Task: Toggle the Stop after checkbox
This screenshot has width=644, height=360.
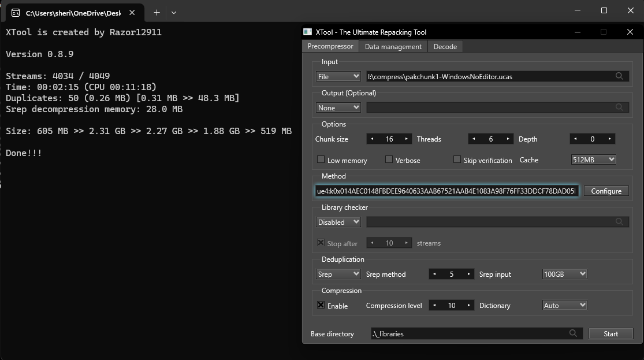Action: (x=321, y=243)
